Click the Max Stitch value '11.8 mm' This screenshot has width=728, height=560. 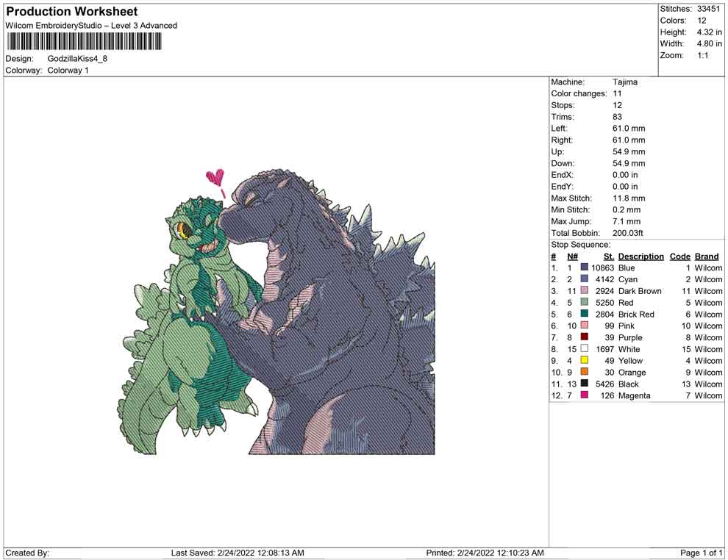pos(629,198)
